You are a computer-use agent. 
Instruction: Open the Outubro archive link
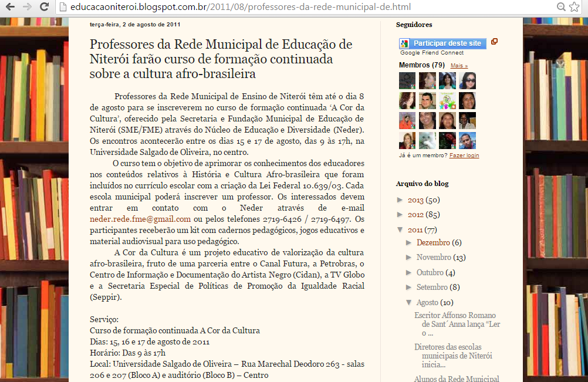430,272
